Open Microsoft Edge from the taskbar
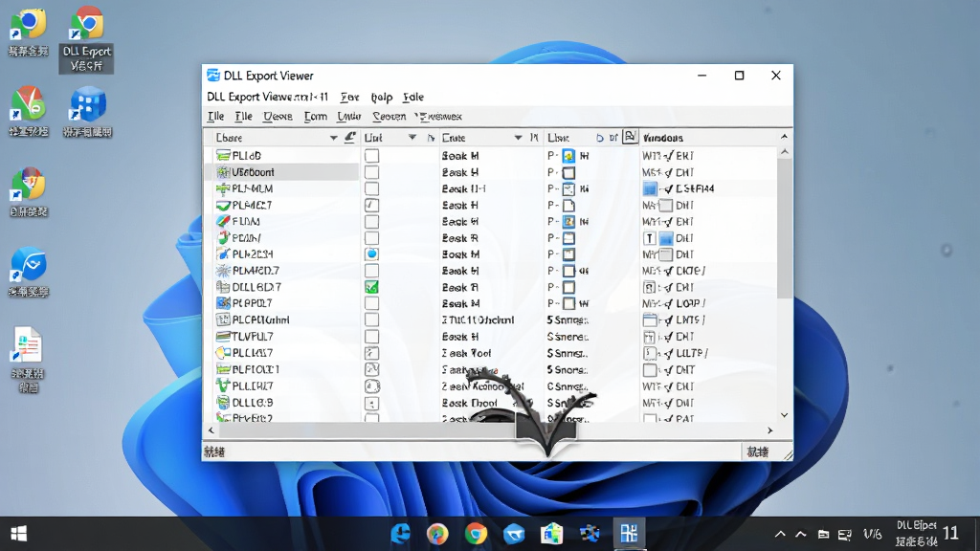Screen dimensions: 980x551 point(400,534)
